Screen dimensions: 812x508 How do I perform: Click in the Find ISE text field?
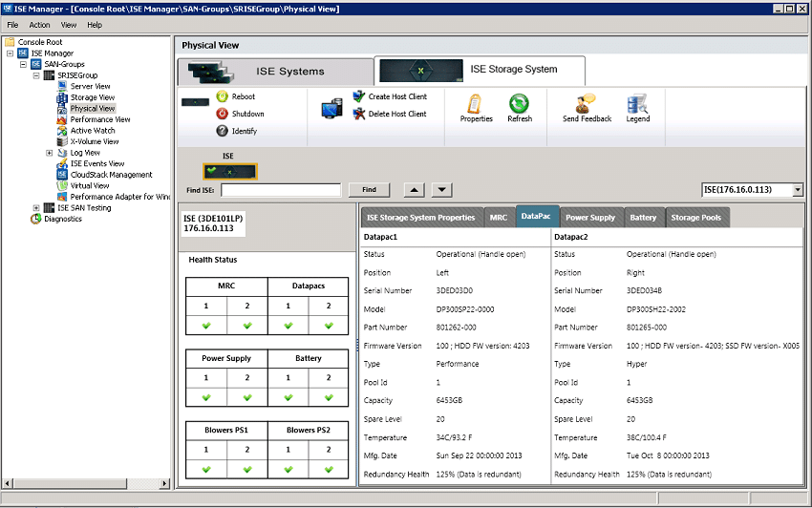coord(281,190)
